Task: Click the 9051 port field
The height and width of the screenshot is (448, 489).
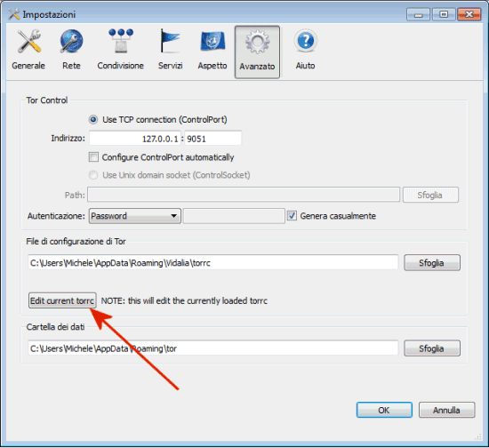Action: click(213, 139)
